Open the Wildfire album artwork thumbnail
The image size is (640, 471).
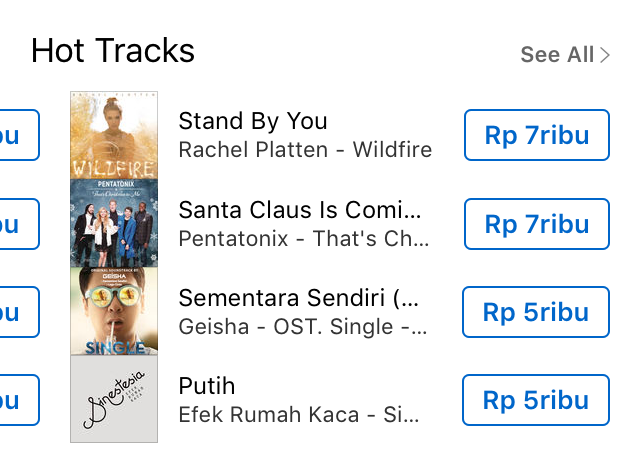tap(114, 136)
